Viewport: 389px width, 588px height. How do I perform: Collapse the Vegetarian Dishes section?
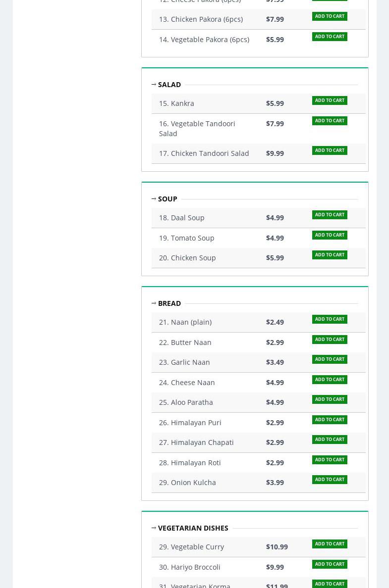point(154,528)
